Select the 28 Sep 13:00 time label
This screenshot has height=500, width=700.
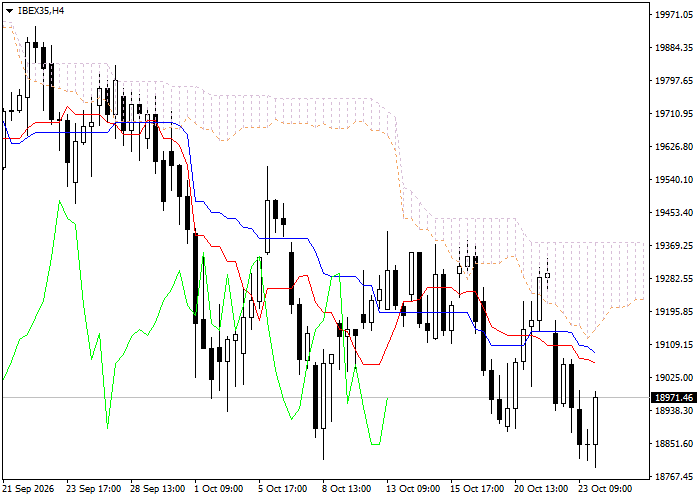pos(158,489)
